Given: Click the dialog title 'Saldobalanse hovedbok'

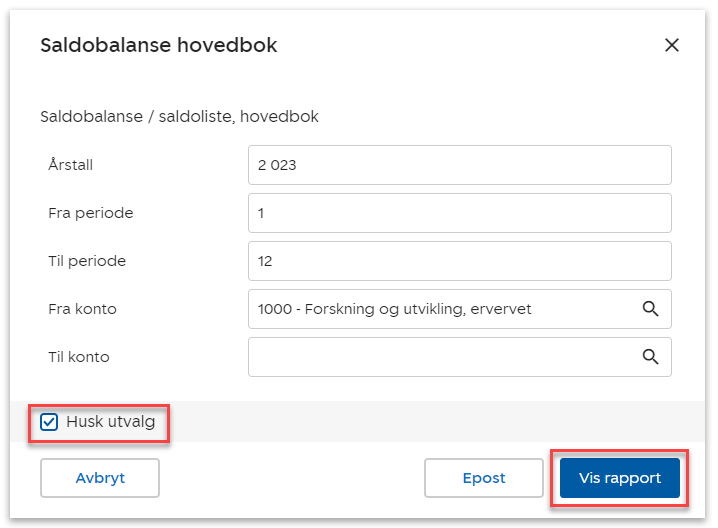Looking at the screenshot, I should 158,45.
